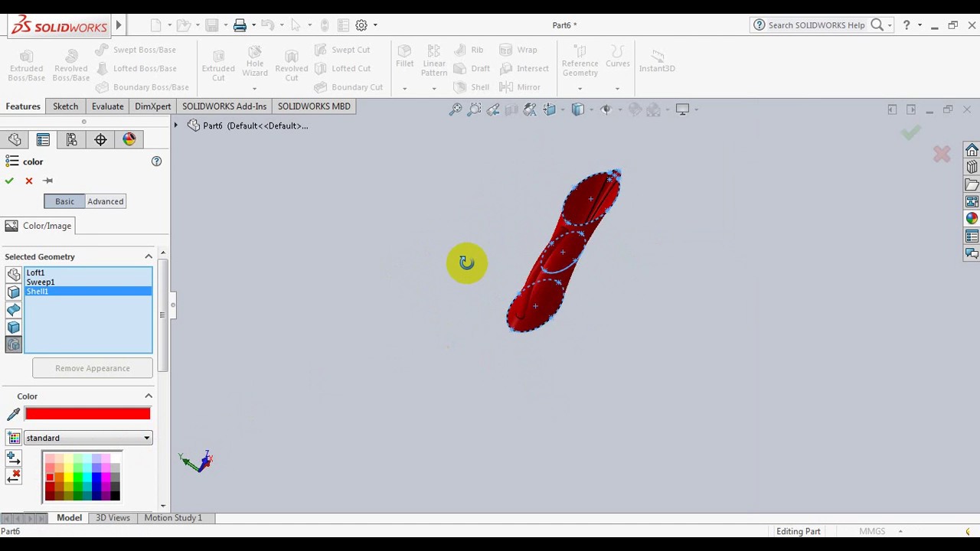Open the Options dropdown arrow
The image size is (980, 551).
[x=375, y=25]
